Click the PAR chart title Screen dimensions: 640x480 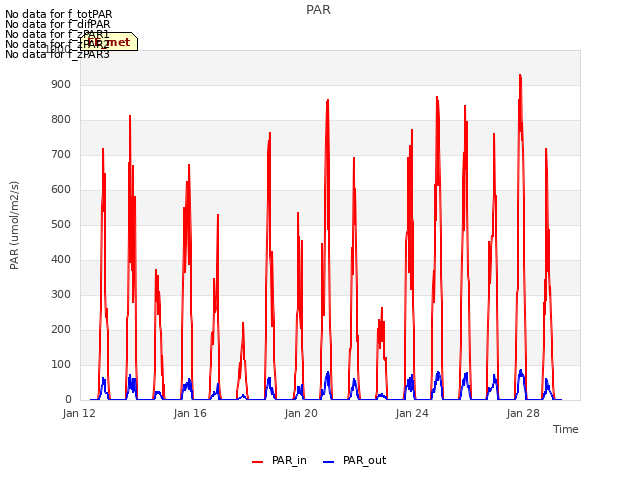pyautogui.click(x=318, y=10)
